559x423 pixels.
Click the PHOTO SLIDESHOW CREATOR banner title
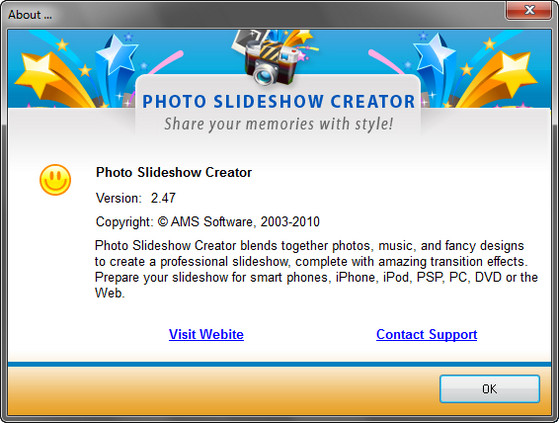point(279,102)
